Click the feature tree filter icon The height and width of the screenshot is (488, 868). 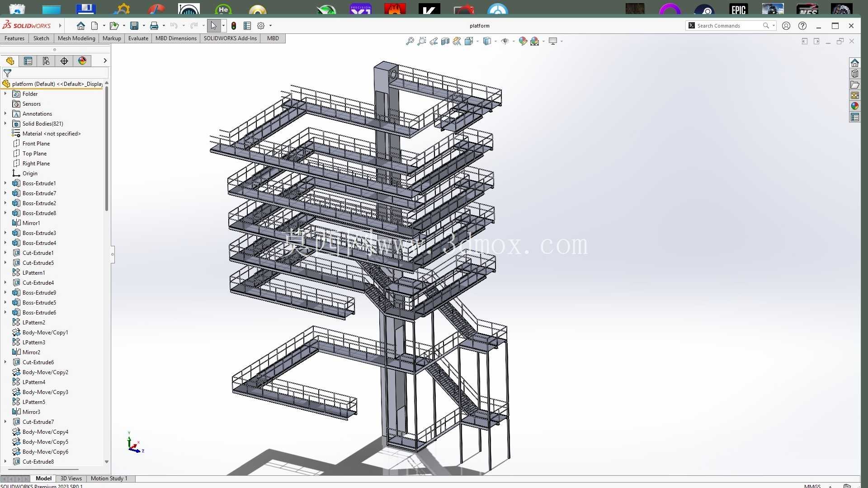[x=7, y=73]
